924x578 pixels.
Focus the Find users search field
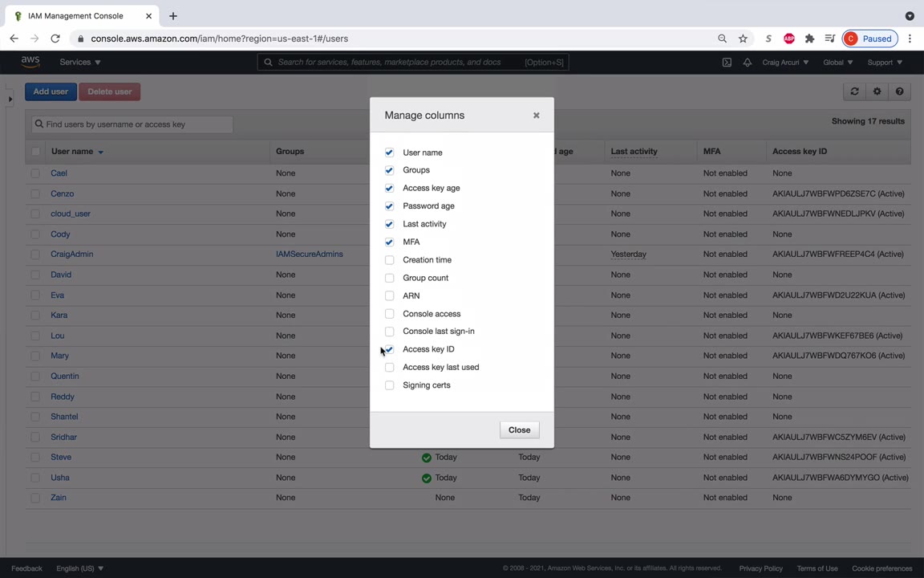pyautogui.click(x=132, y=124)
